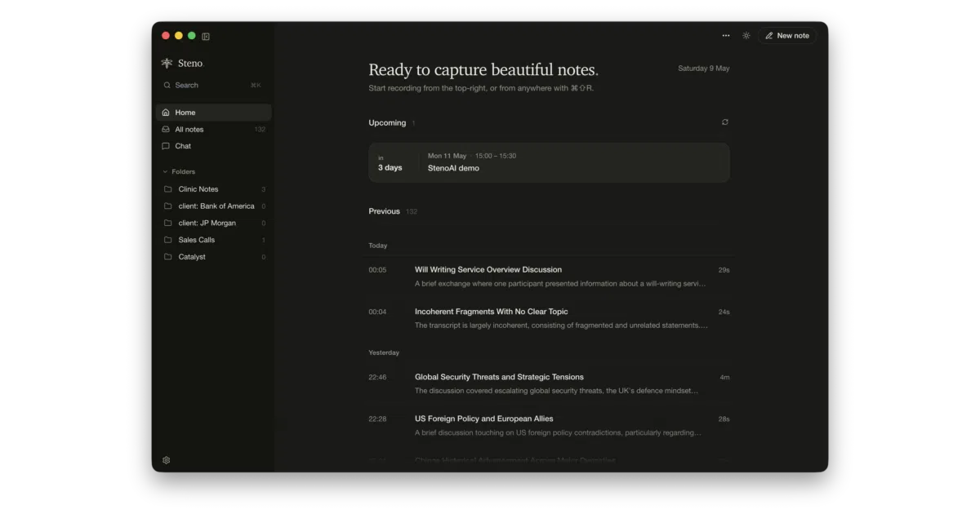Open the Catalyst folder icon

pyautogui.click(x=168, y=257)
